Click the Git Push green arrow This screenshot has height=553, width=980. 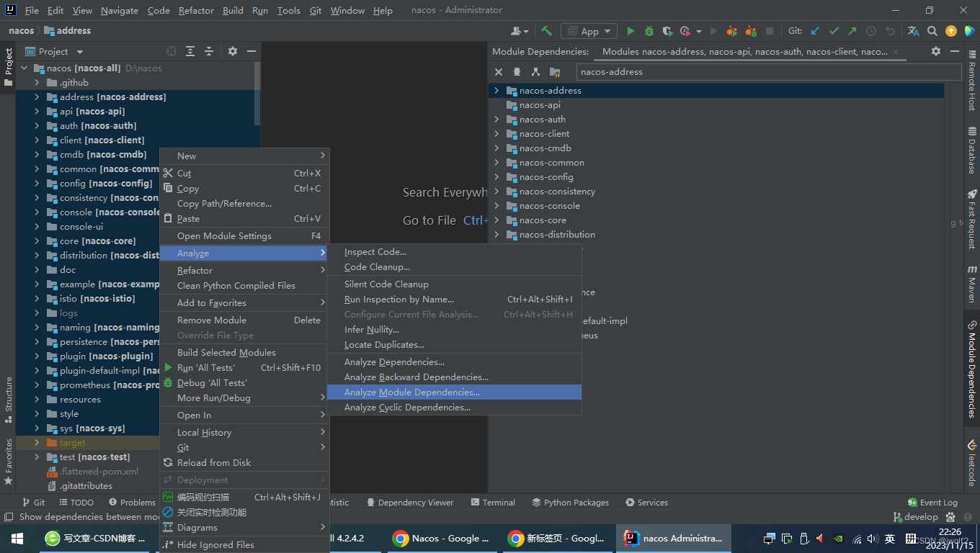point(852,31)
